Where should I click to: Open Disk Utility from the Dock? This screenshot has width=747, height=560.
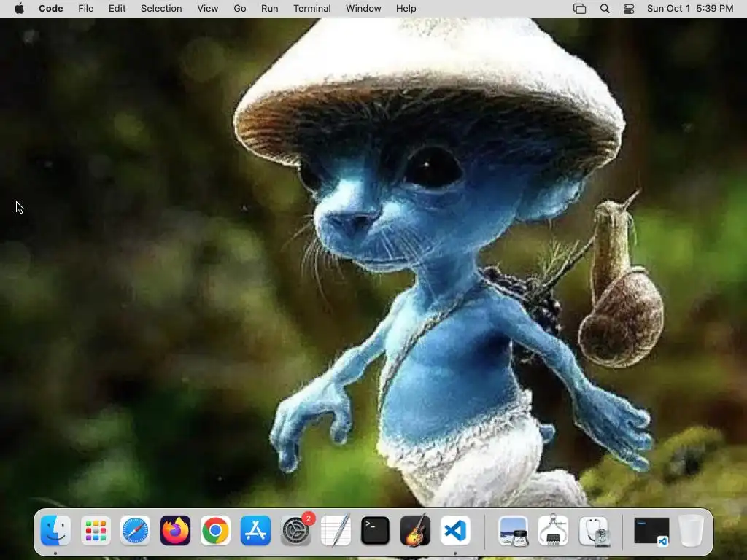point(594,531)
